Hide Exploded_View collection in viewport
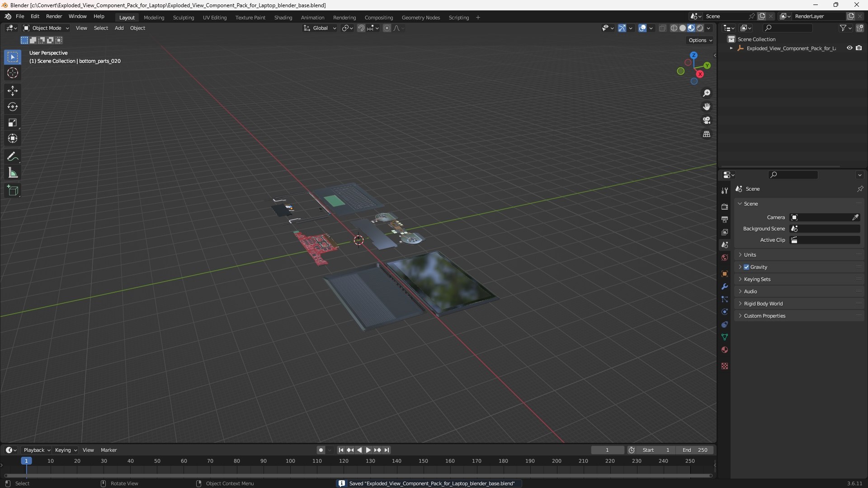This screenshot has height=488, width=868. [x=849, y=48]
